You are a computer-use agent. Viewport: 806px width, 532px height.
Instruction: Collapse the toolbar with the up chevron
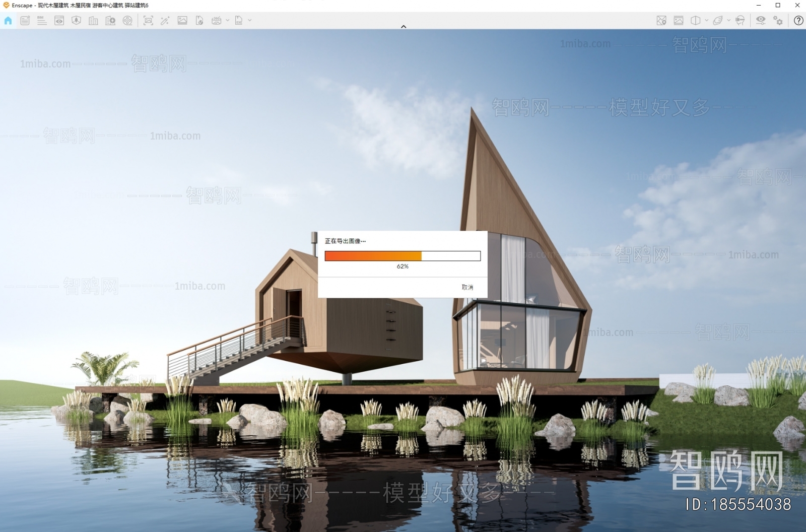tap(403, 27)
